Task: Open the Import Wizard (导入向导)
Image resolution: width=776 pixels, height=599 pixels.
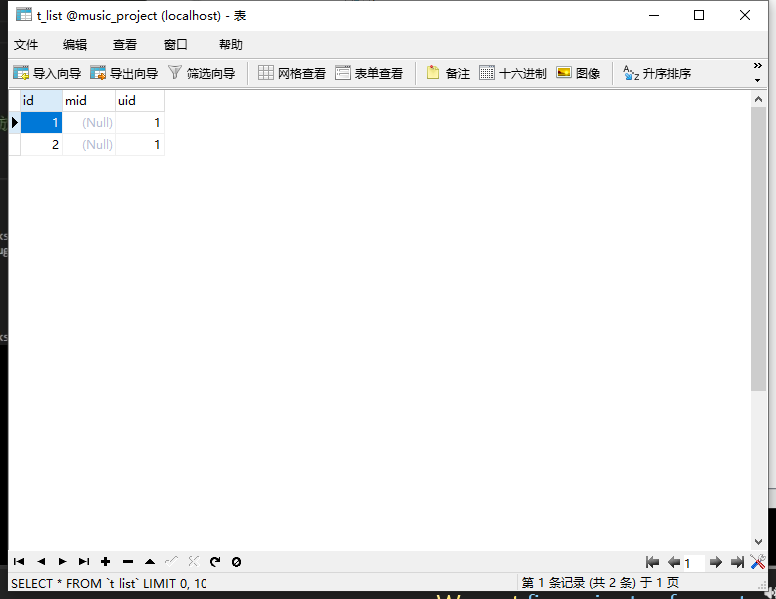Action: [47, 73]
